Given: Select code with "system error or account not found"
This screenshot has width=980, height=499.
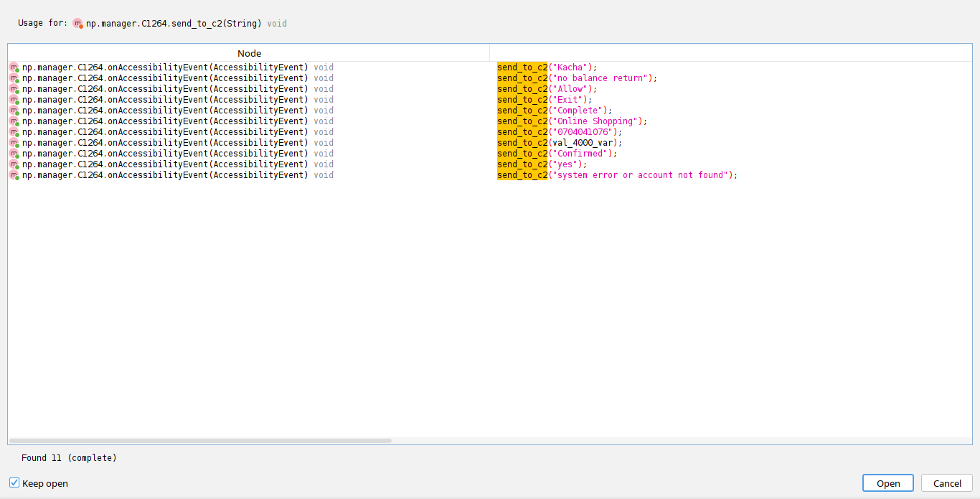Looking at the screenshot, I should click(618, 175).
